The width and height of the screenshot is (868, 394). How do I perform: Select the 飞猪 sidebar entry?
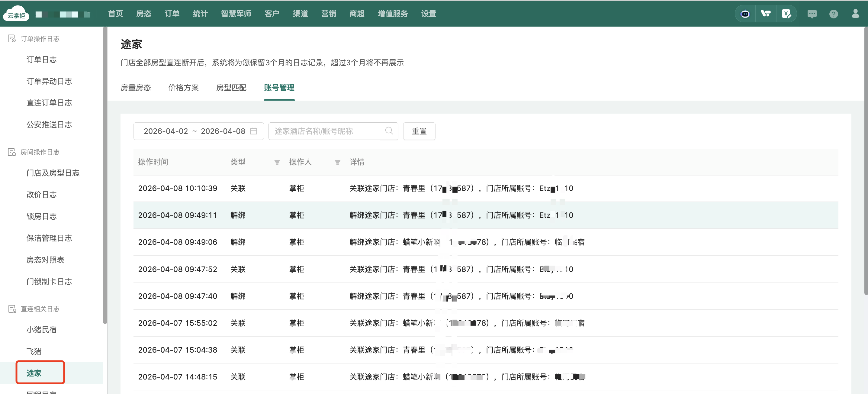pyautogui.click(x=34, y=351)
